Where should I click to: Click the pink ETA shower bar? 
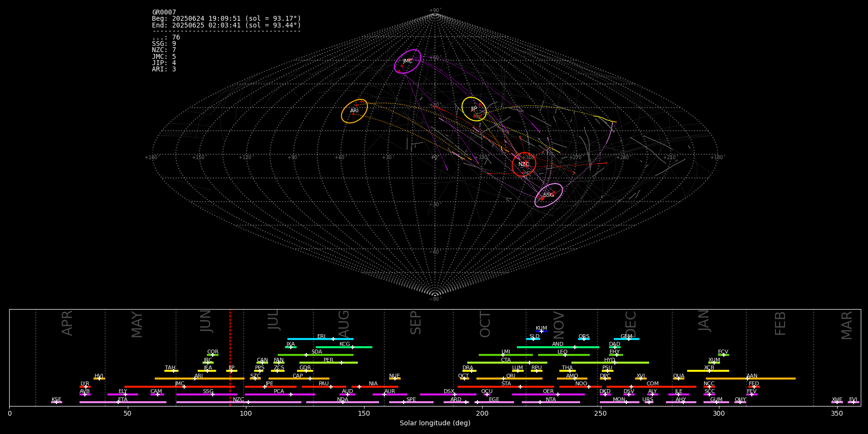pyautogui.click(x=123, y=402)
